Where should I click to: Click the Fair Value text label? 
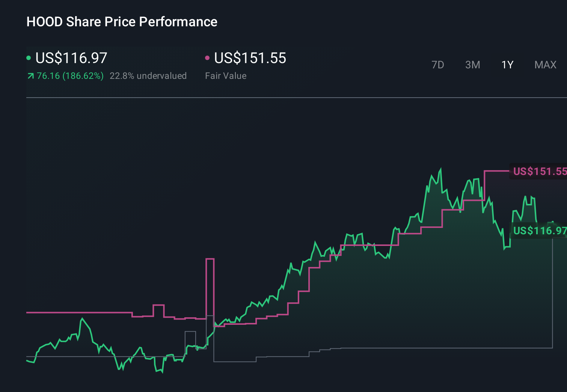[x=226, y=75]
